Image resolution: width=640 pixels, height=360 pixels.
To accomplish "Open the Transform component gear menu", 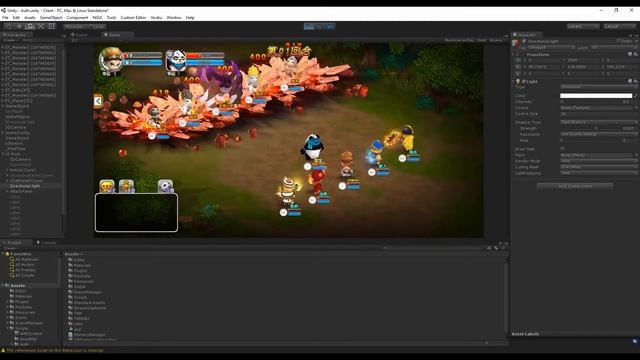I will point(636,54).
